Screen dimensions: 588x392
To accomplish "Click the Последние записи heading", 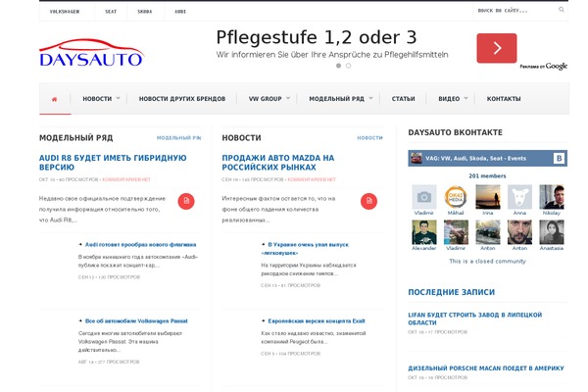I will point(451,292).
